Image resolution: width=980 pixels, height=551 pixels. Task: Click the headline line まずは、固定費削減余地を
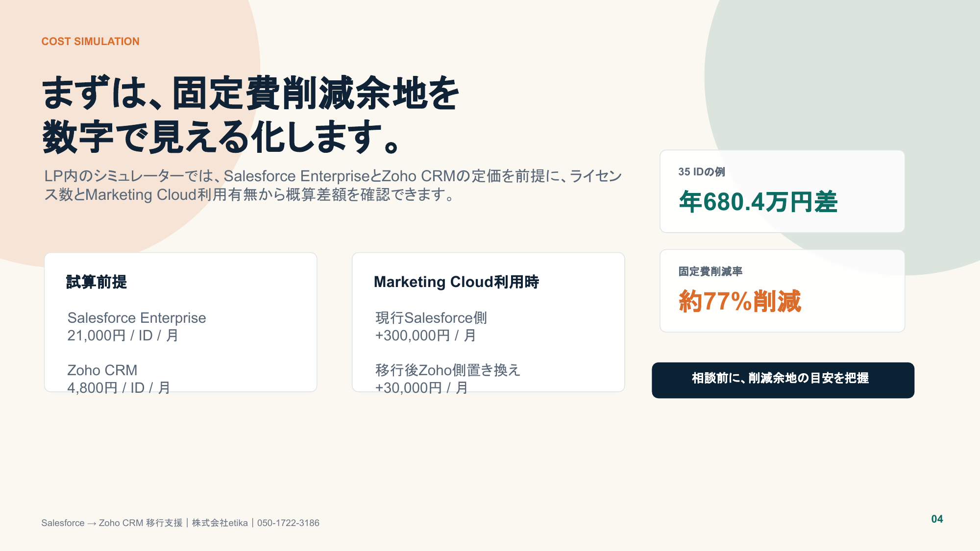250,93
